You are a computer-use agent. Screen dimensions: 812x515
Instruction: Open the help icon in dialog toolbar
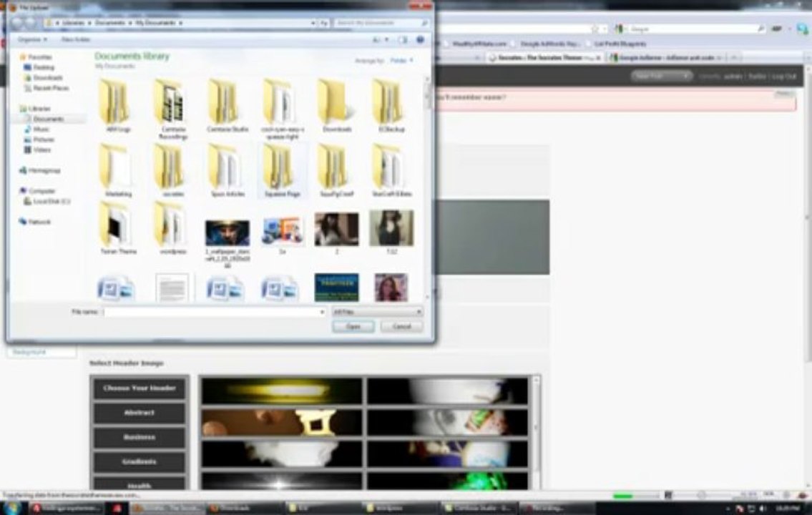click(x=421, y=40)
